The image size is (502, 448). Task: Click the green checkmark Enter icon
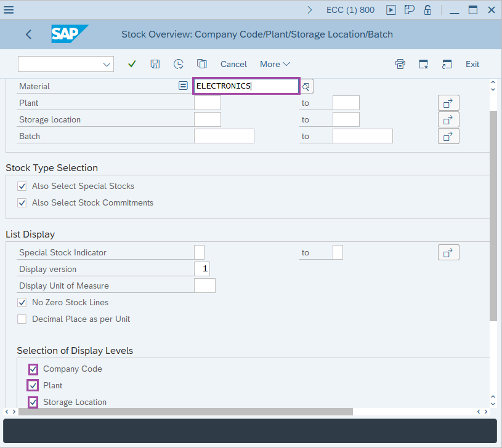(132, 64)
